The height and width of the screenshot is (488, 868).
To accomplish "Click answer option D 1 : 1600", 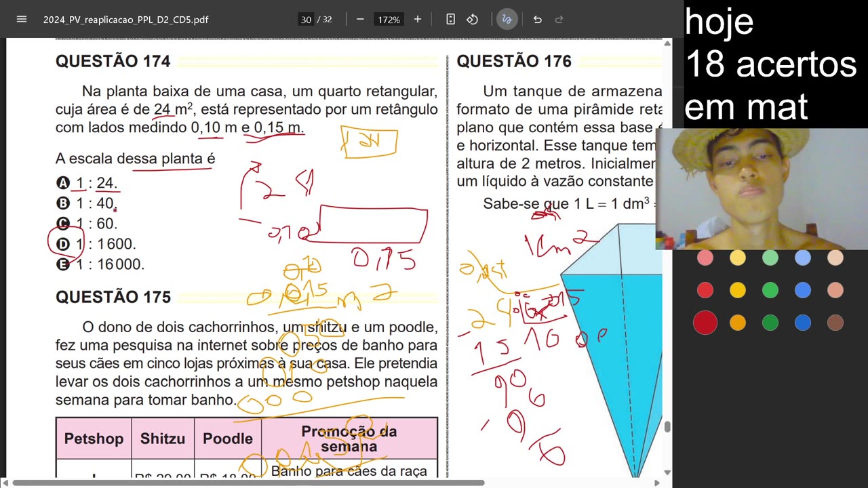I will [97, 244].
